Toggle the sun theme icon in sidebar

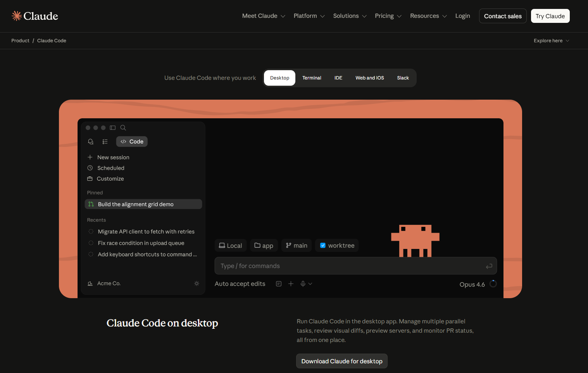[197, 283]
